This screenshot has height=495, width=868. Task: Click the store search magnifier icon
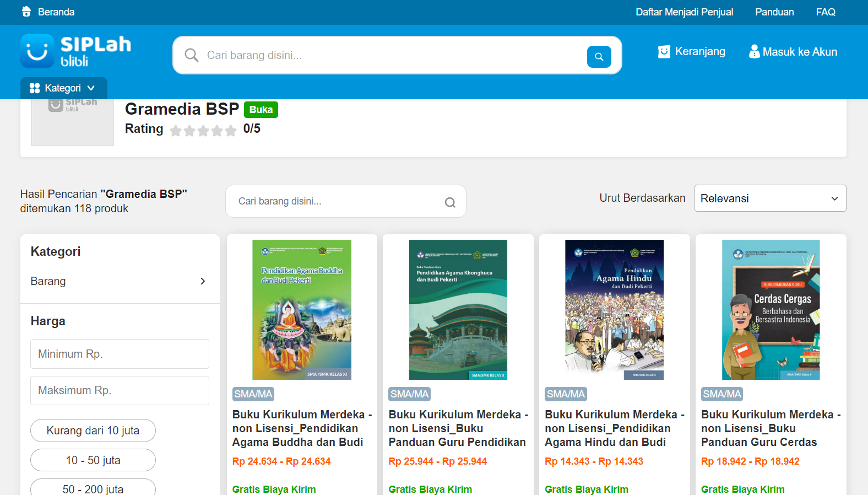click(450, 202)
